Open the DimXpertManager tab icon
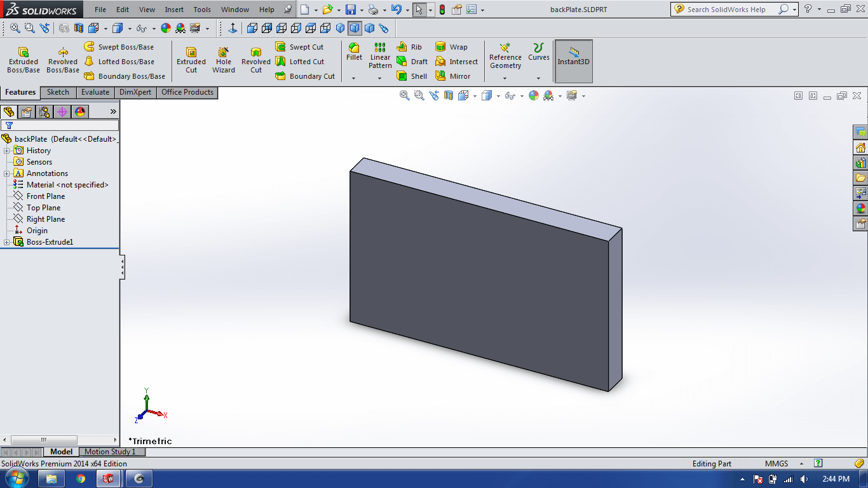 (x=62, y=112)
